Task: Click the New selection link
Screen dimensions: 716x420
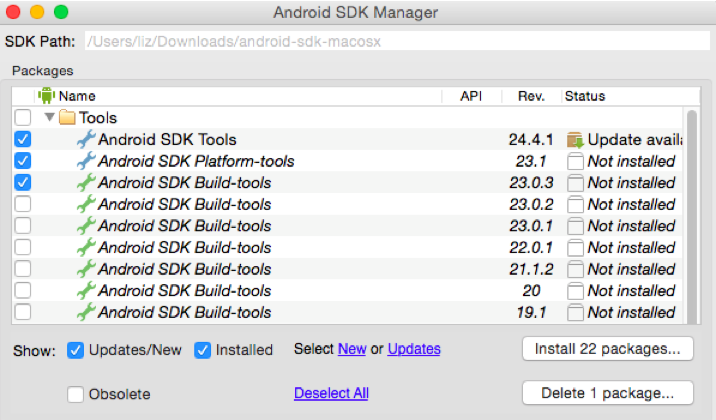Action: pos(352,349)
